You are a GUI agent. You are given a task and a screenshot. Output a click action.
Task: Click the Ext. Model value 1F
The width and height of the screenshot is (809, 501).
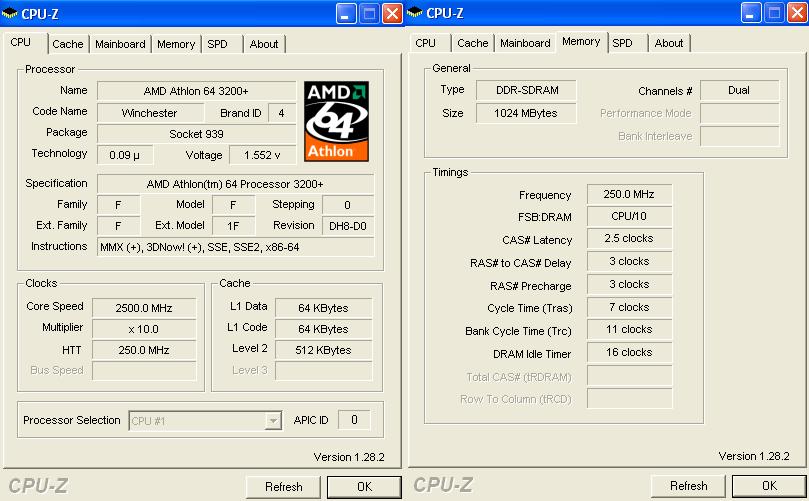click(233, 226)
